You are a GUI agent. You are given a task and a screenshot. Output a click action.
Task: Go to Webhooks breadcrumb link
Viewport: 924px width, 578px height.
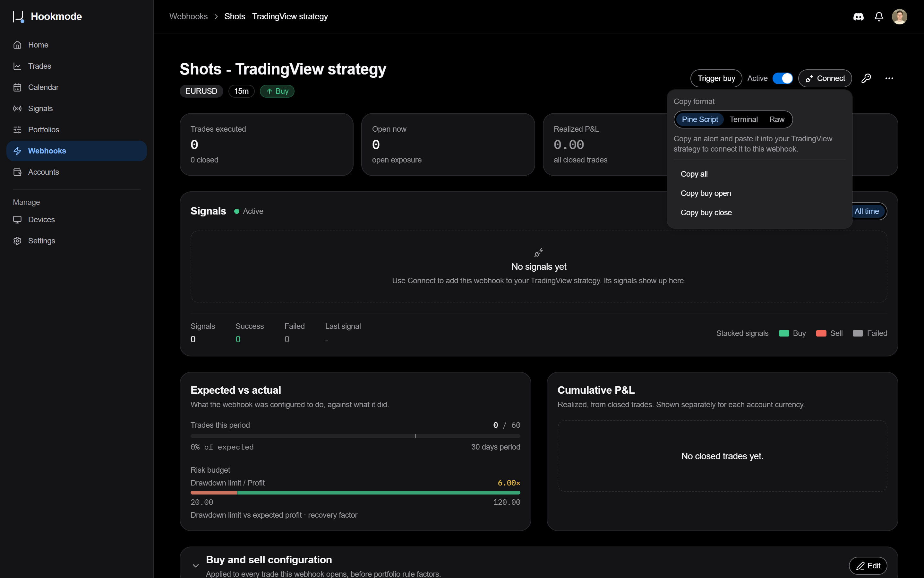pos(188,16)
